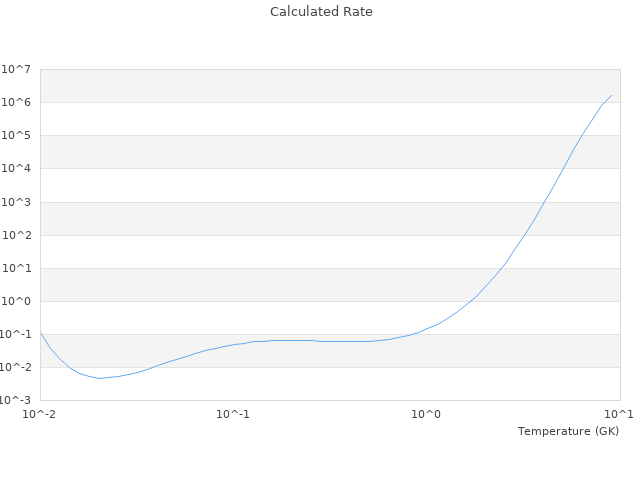The height and width of the screenshot is (480, 640).
Task: Click the 10^-2 x-axis tick label
Action: point(40,414)
